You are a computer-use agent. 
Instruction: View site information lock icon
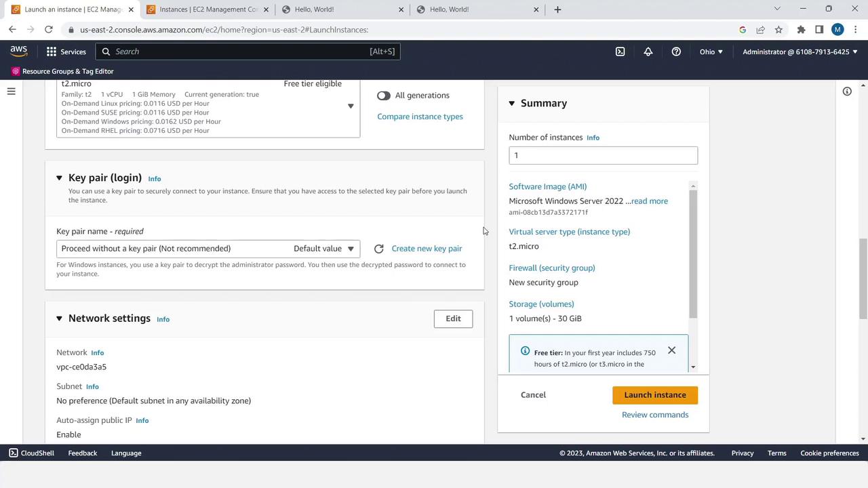tap(71, 30)
